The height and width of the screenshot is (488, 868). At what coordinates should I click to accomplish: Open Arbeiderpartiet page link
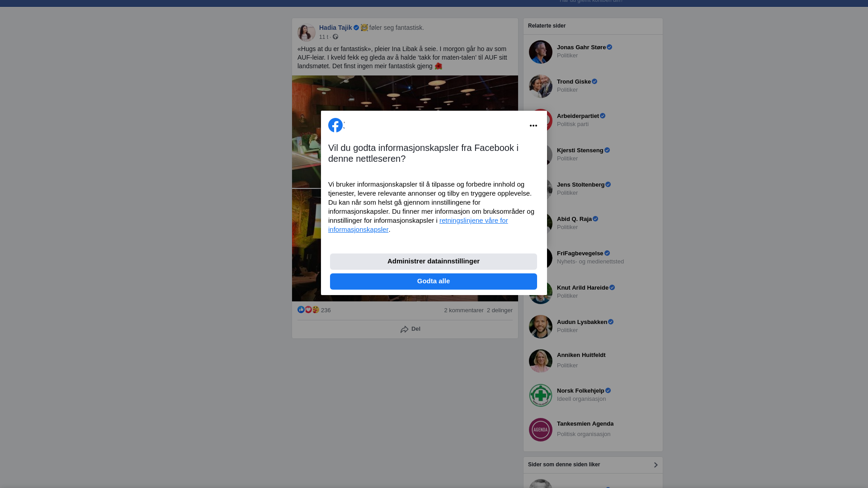[x=578, y=116]
